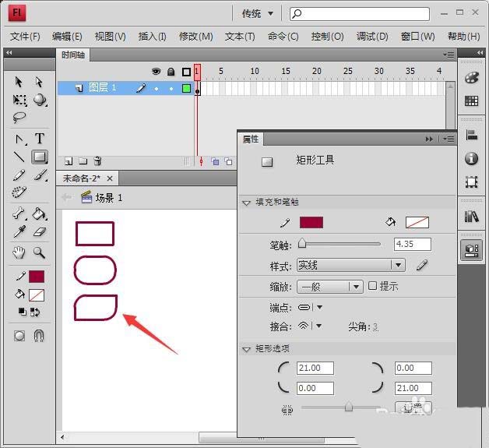Open 修改(M) menu
The width and height of the screenshot is (489, 448).
pos(196,37)
